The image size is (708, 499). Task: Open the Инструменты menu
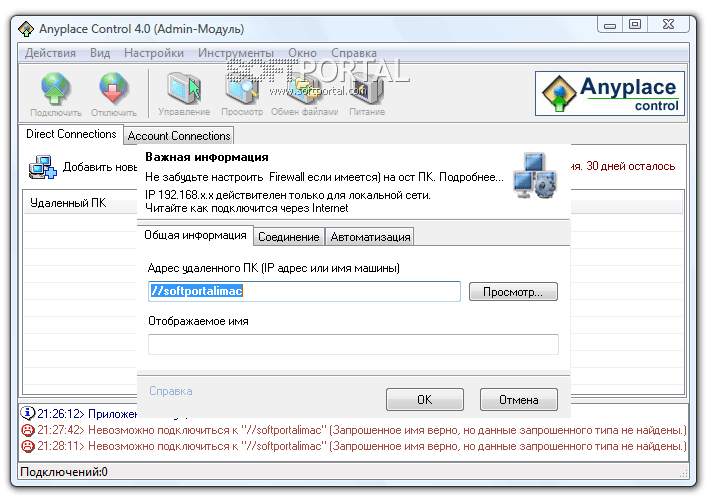coord(236,53)
